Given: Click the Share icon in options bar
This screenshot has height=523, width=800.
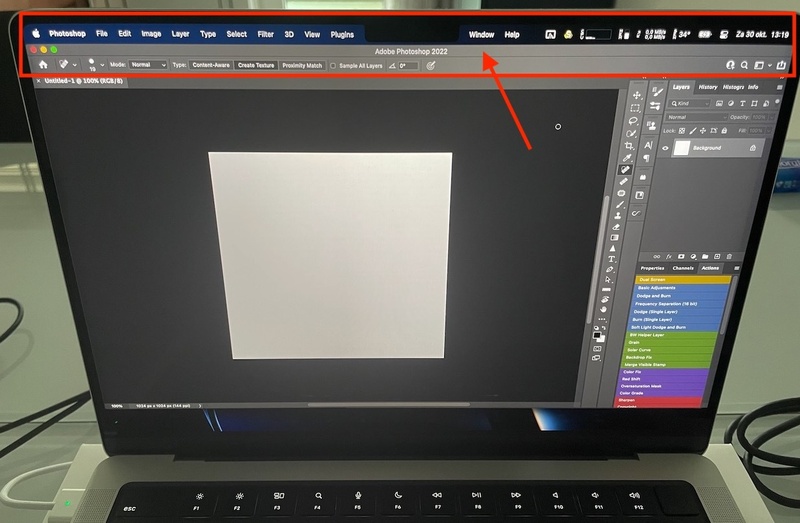Looking at the screenshot, I should [x=781, y=65].
